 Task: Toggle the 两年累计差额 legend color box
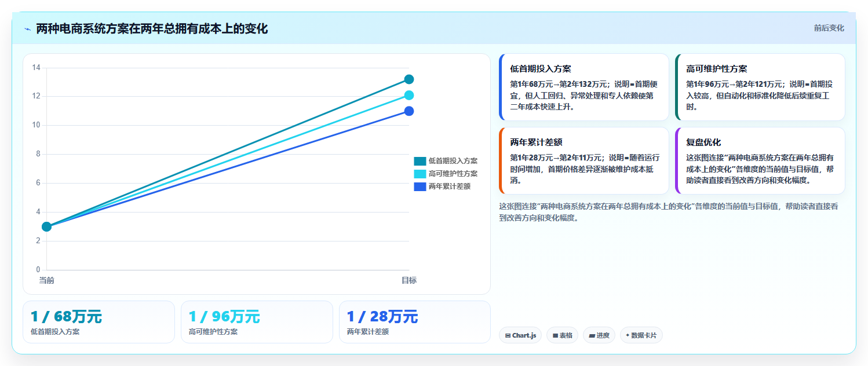[420, 186]
